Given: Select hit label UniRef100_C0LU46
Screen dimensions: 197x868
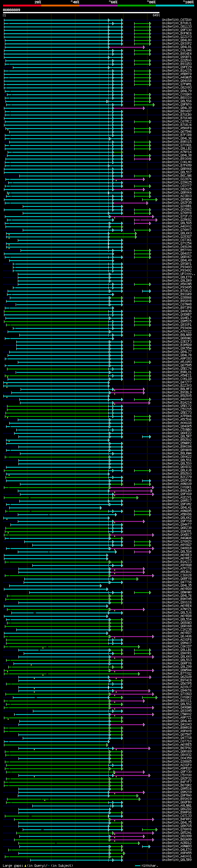Looking at the screenshot, I should [177, 50].
